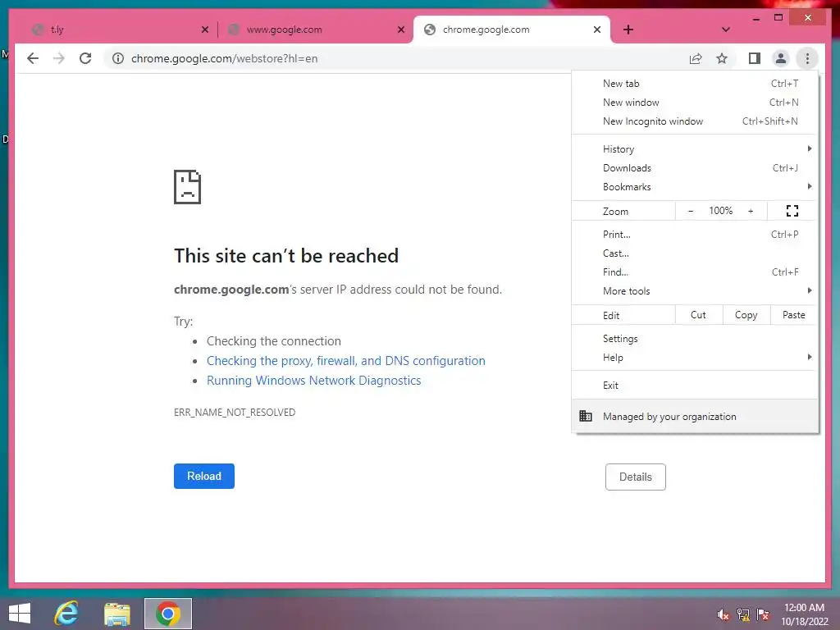The height and width of the screenshot is (630, 840).
Task: Open the side panel icon
Action: click(x=755, y=58)
